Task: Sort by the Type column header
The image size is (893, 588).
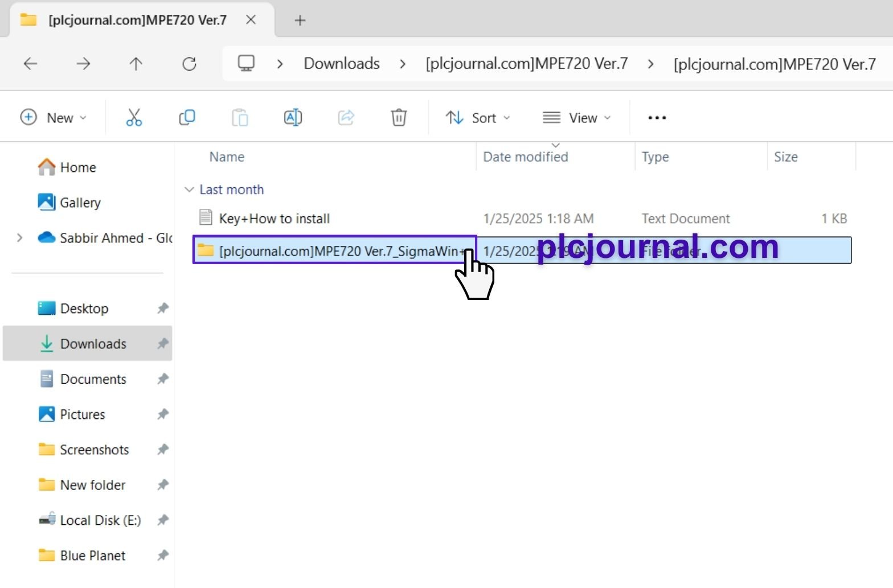Action: (x=655, y=157)
